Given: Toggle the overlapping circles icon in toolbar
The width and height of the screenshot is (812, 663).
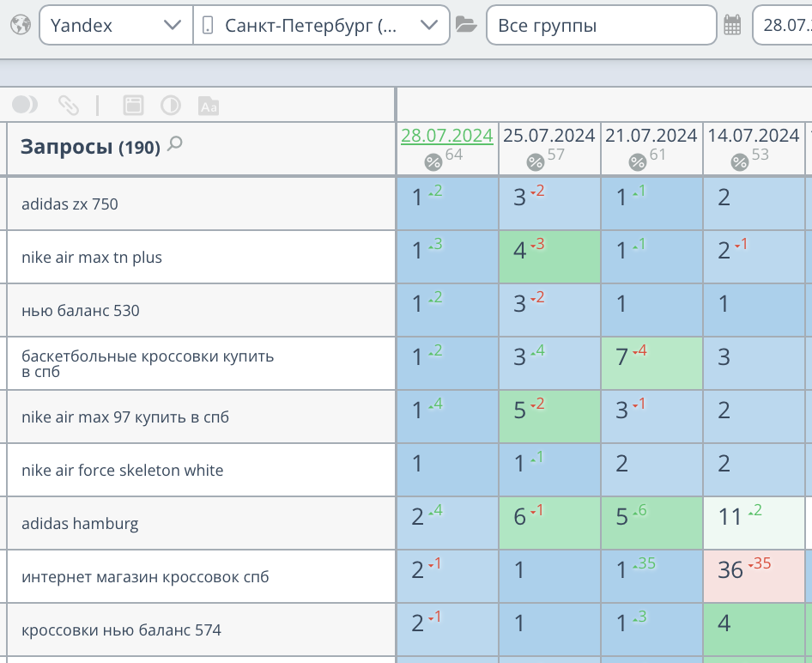Looking at the screenshot, I should 25,105.
